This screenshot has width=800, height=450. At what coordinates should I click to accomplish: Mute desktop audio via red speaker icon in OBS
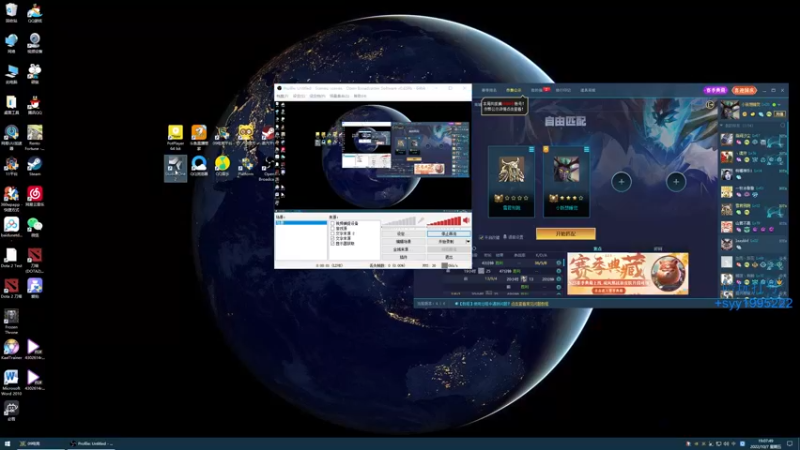click(x=466, y=220)
